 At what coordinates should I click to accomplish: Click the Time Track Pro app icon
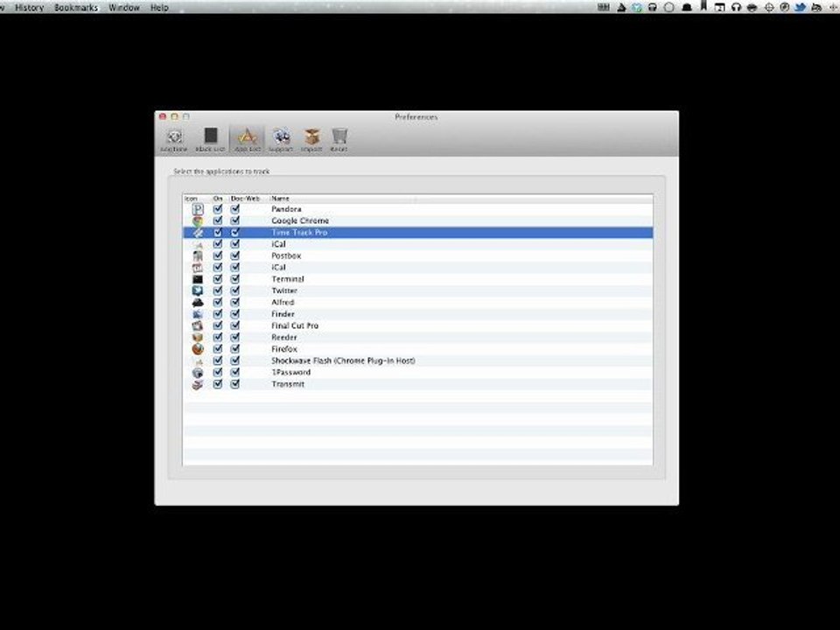(x=198, y=233)
